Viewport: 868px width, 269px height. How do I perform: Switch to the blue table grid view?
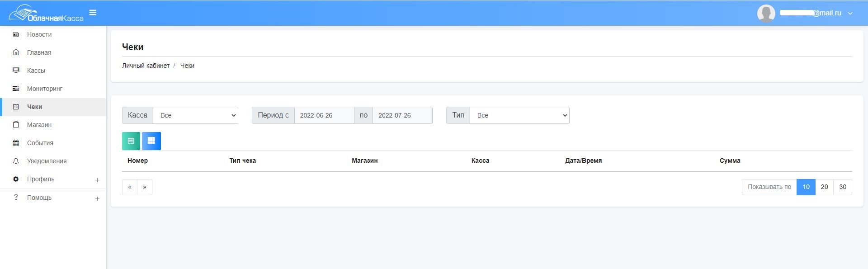coord(151,141)
